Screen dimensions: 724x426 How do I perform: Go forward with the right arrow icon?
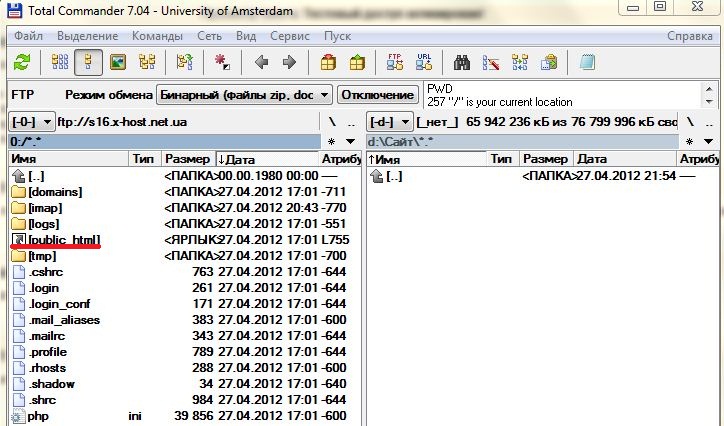click(290, 62)
